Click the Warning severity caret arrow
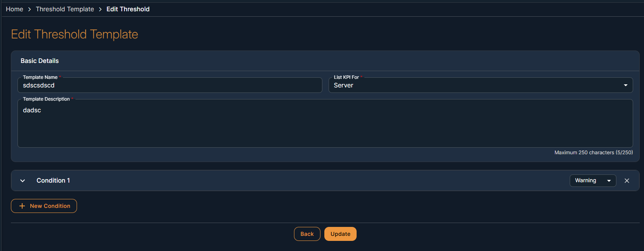The width and height of the screenshot is (644, 251). 609,181
